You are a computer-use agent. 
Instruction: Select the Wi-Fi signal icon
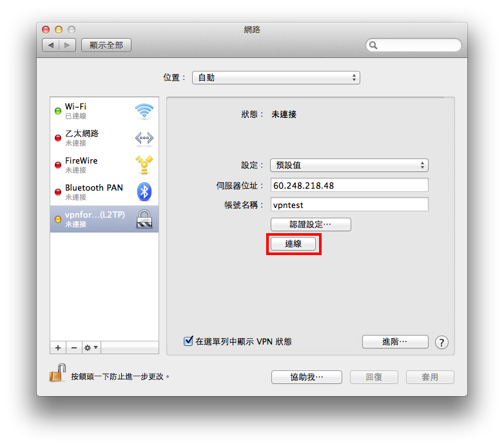coord(144,111)
